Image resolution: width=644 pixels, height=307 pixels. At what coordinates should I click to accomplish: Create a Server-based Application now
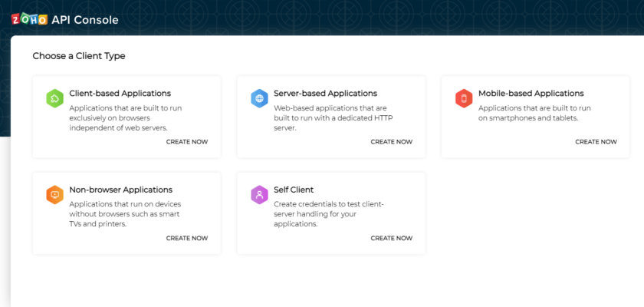[392, 142]
